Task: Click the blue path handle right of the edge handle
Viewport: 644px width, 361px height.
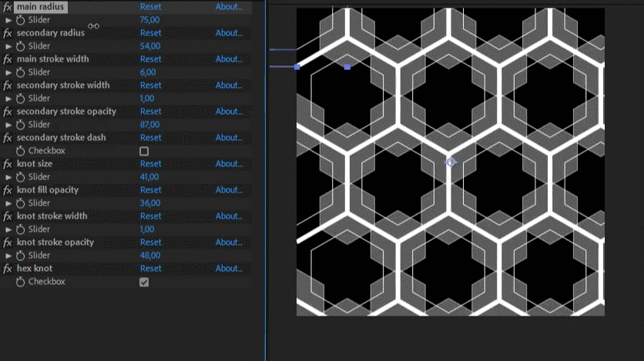Action: 347,67
